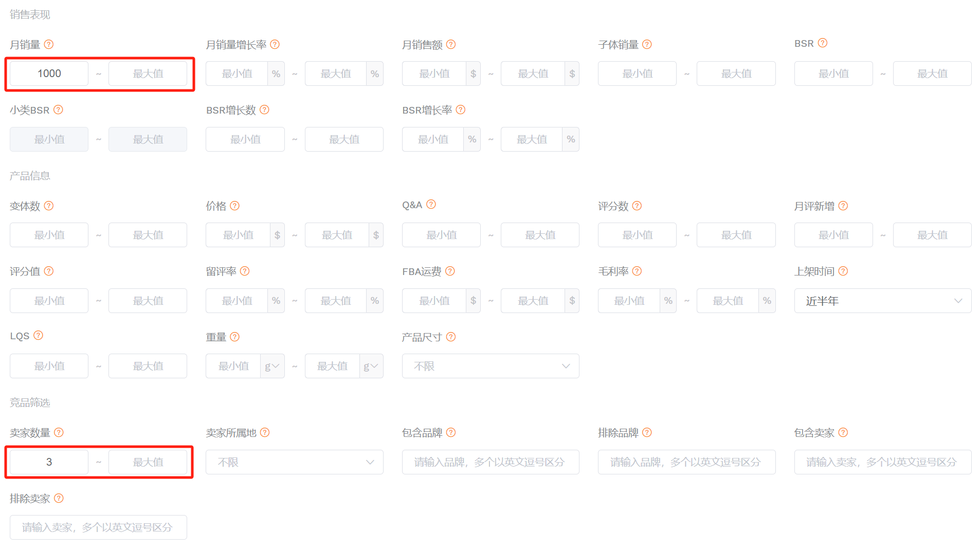Open the 卖家所属地 不限 dropdown
The width and height of the screenshot is (980, 551).
point(295,462)
